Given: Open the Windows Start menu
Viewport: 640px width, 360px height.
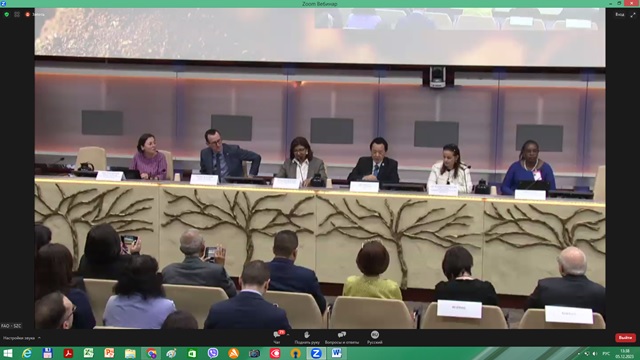Looking at the screenshot, I should (x=7, y=353).
